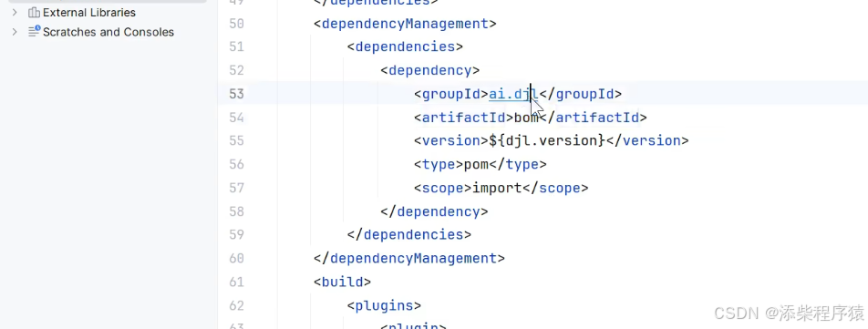Click the ai.djl groupId link
The width and height of the screenshot is (868, 329).
pyautogui.click(x=513, y=94)
